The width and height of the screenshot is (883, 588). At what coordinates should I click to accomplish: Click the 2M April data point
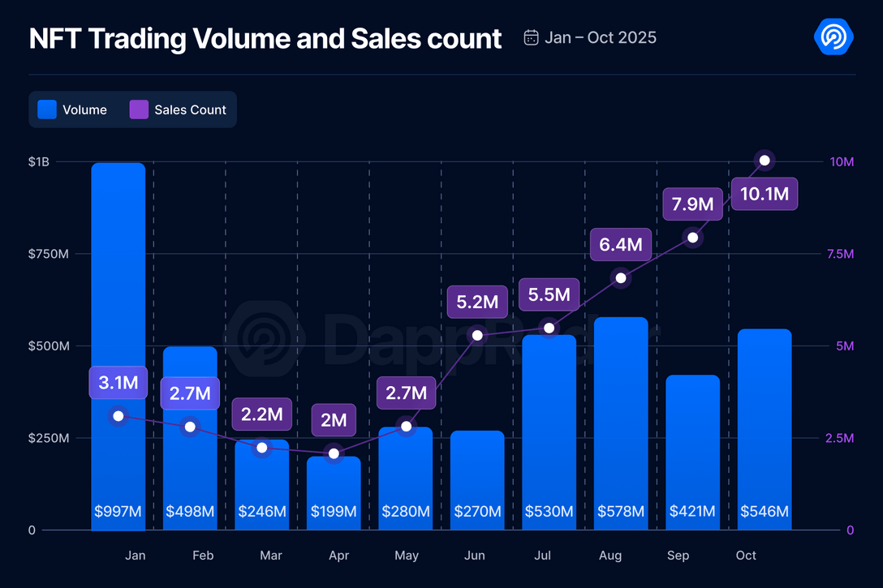coord(334,453)
